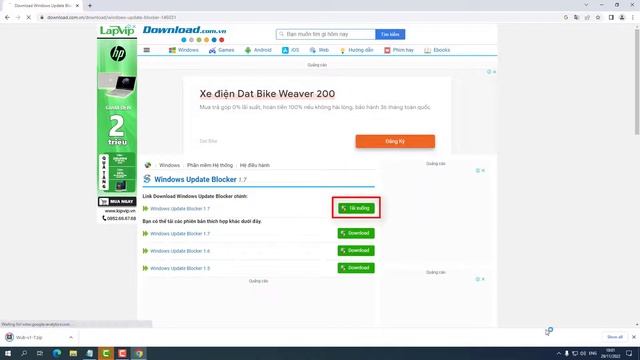This screenshot has height=360, width=640.
Task: Close the Download Windows Update Blocker tab
Action: (78, 6)
